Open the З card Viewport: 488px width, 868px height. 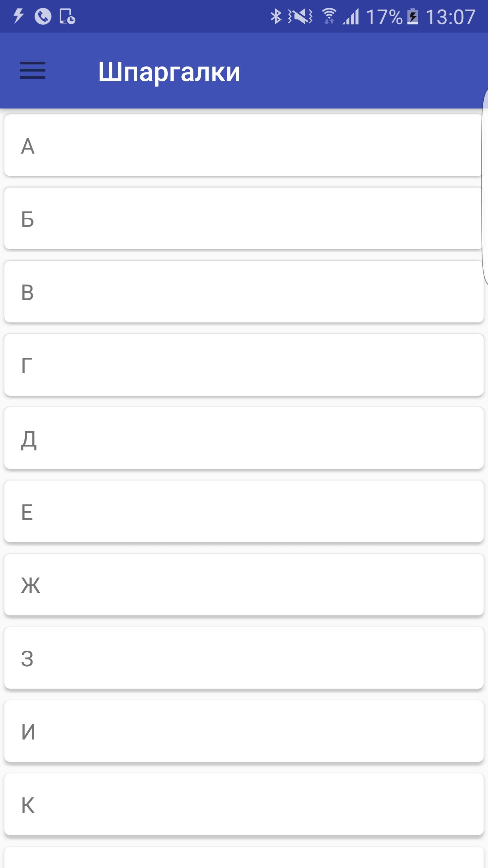point(243,658)
